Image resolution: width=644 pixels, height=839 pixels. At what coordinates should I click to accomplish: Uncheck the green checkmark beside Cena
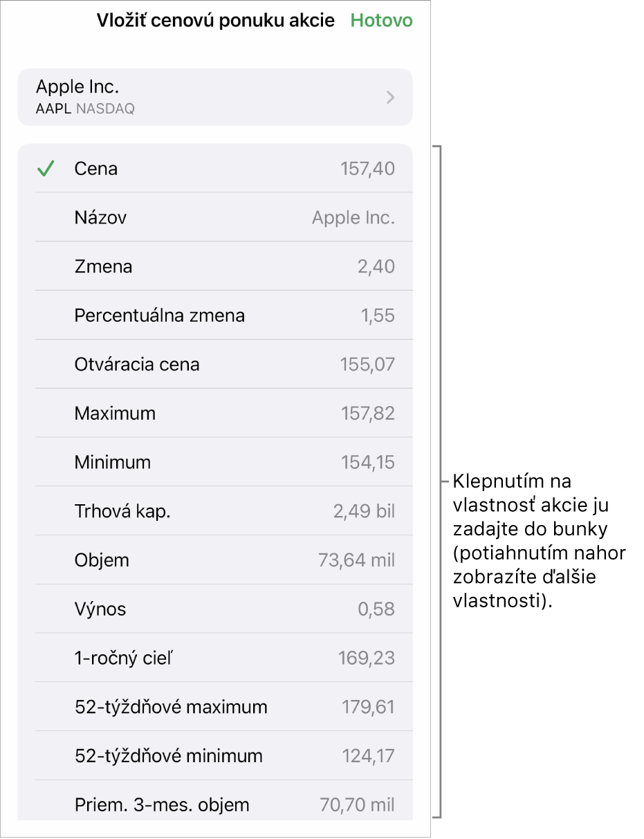(x=45, y=169)
